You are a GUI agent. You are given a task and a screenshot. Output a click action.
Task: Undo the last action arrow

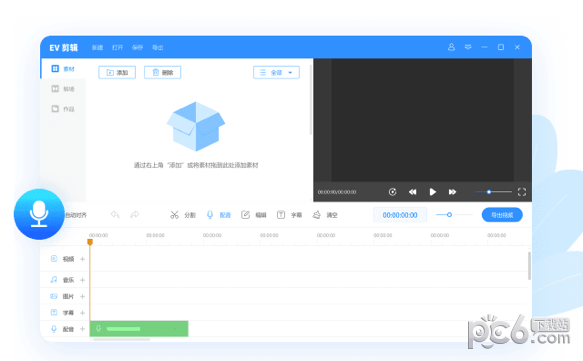(115, 215)
